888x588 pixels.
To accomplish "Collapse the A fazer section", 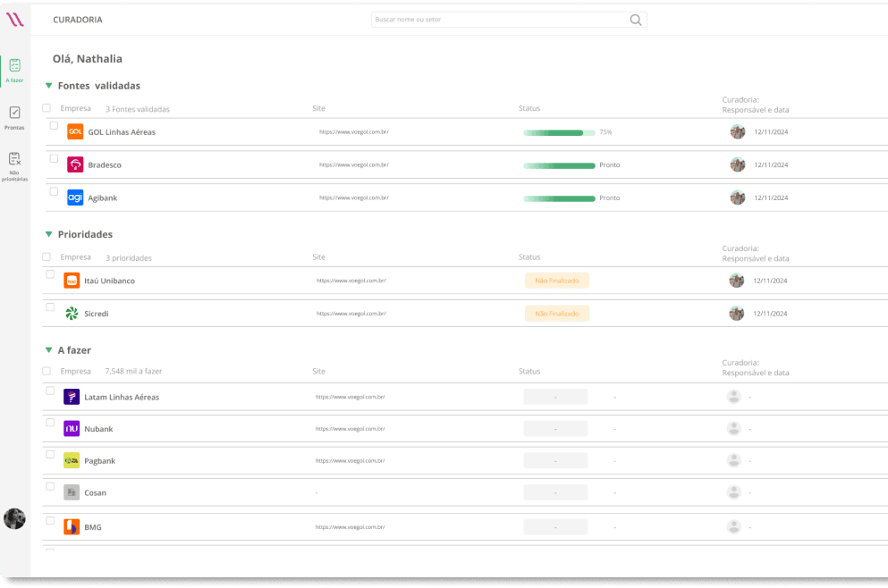I will [47, 349].
